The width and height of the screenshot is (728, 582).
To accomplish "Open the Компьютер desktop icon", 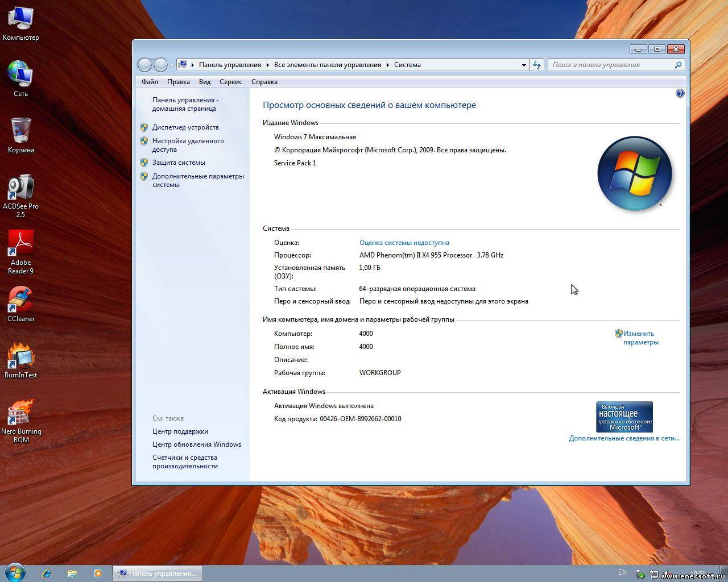I will point(20,23).
